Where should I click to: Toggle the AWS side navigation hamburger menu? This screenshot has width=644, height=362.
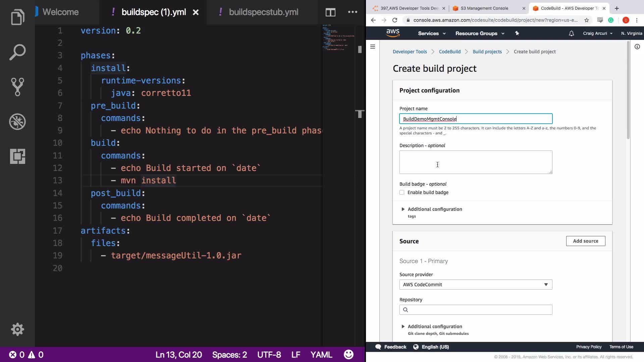tap(373, 47)
